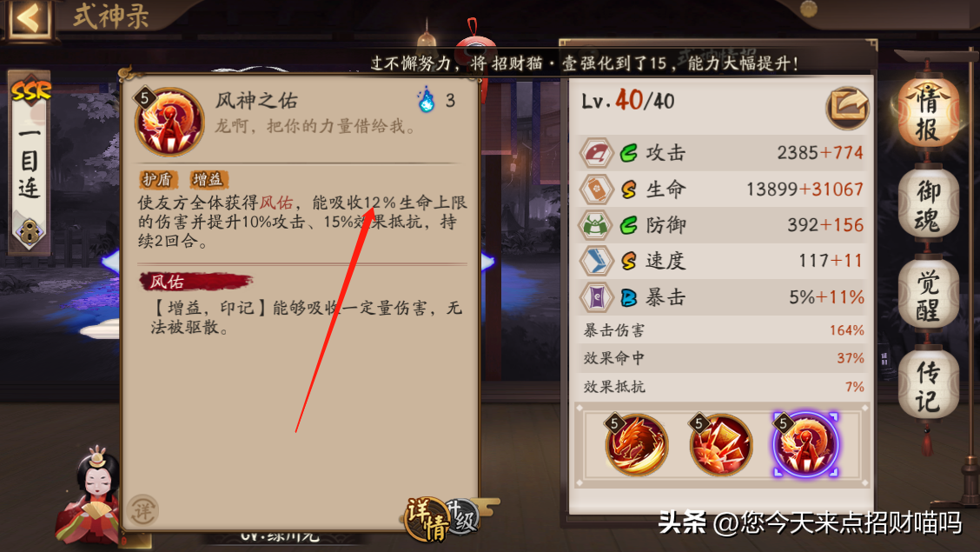Image resolution: width=980 pixels, height=552 pixels.
Task: Open the 情报 lantern tab
Action: (928, 114)
